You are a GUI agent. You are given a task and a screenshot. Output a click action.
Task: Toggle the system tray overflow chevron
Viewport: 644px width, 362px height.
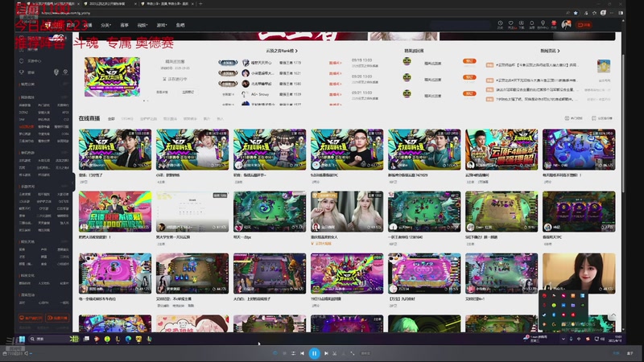[x=563, y=339]
